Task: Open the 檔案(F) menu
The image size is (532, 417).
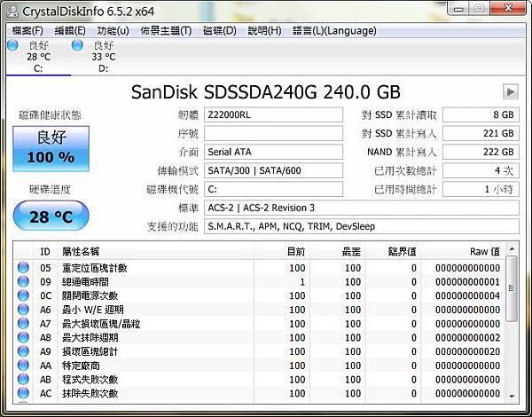Action: 27,31
